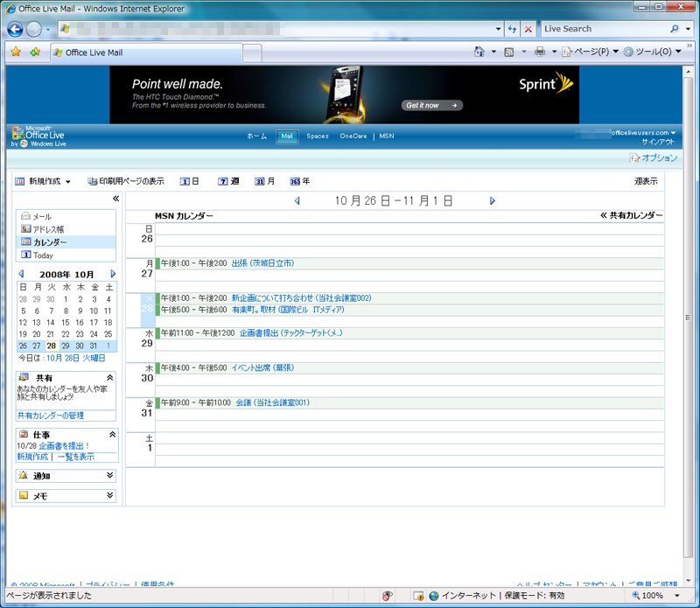Screen dimensions: 700x608
Task: Click the Live Search magnifier icon
Action: 674,29
